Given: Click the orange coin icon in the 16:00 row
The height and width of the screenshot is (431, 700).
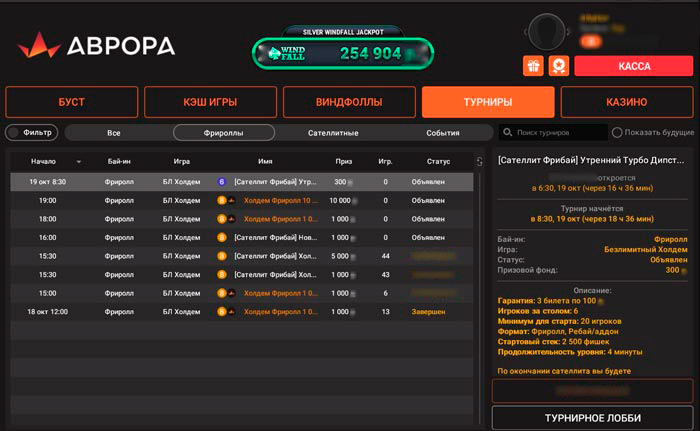Looking at the screenshot, I should (221, 238).
